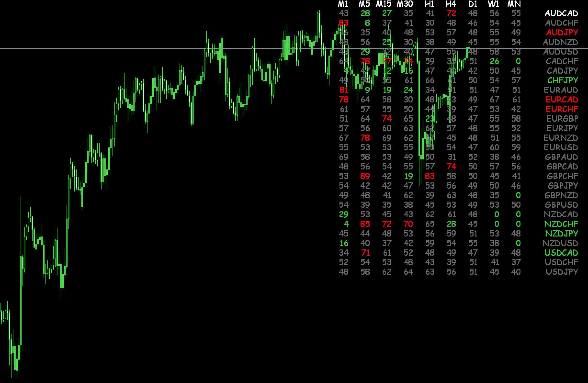The image size is (588, 383).
Task: Select the EURGBP pair label
Action: tap(562, 118)
